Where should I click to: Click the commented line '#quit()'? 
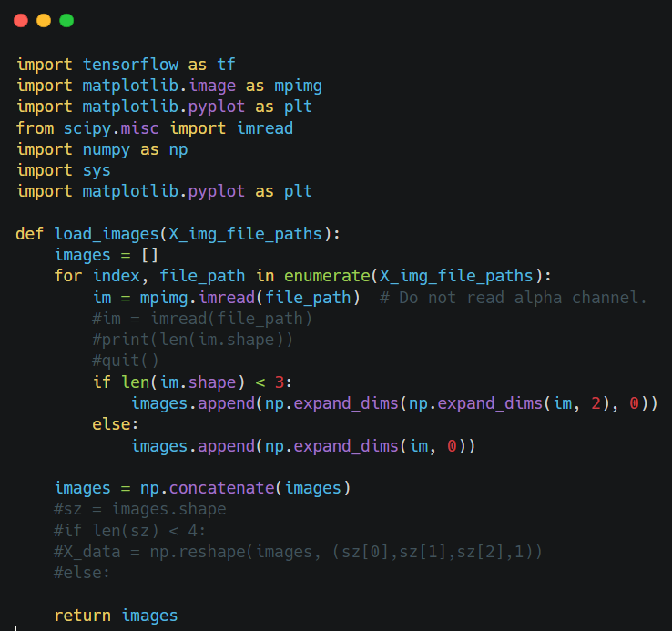(126, 361)
